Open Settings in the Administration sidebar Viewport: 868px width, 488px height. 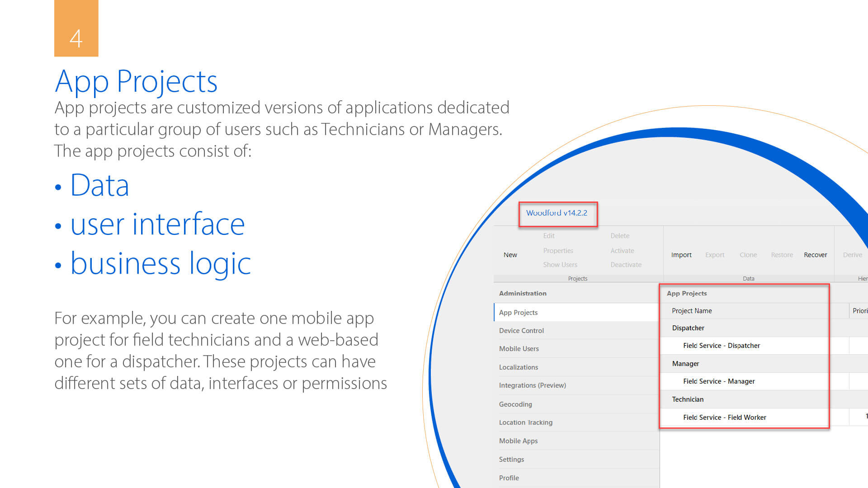tap(576, 460)
